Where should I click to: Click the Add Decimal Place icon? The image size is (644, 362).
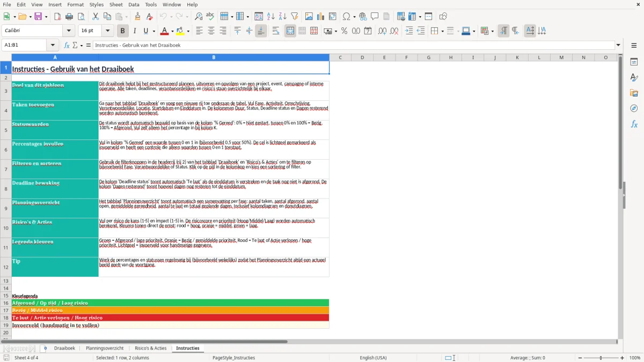point(382,31)
